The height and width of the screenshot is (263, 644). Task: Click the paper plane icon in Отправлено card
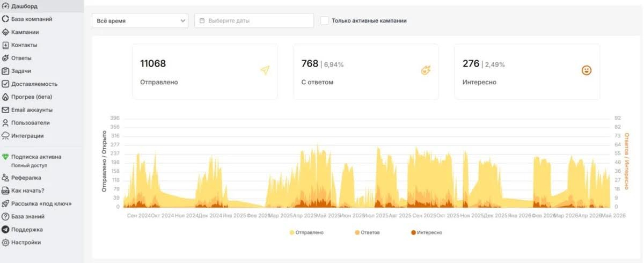[x=265, y=70]
